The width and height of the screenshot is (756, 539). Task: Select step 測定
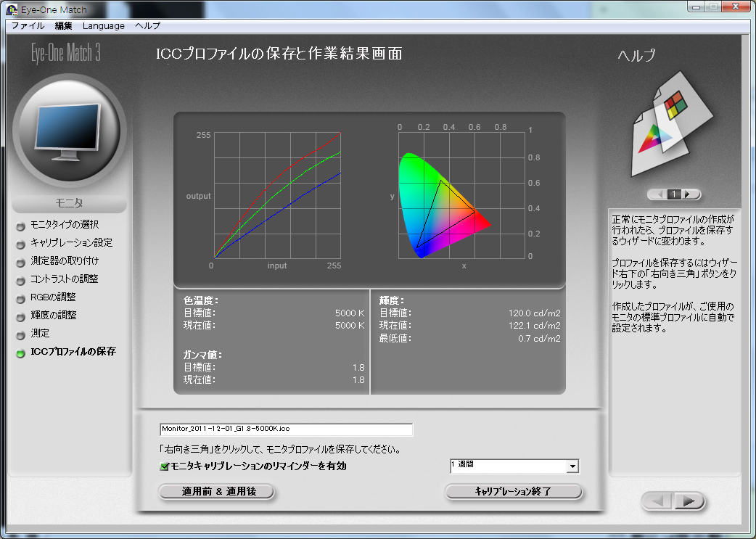pyautogui.click(x=40, y=334)
